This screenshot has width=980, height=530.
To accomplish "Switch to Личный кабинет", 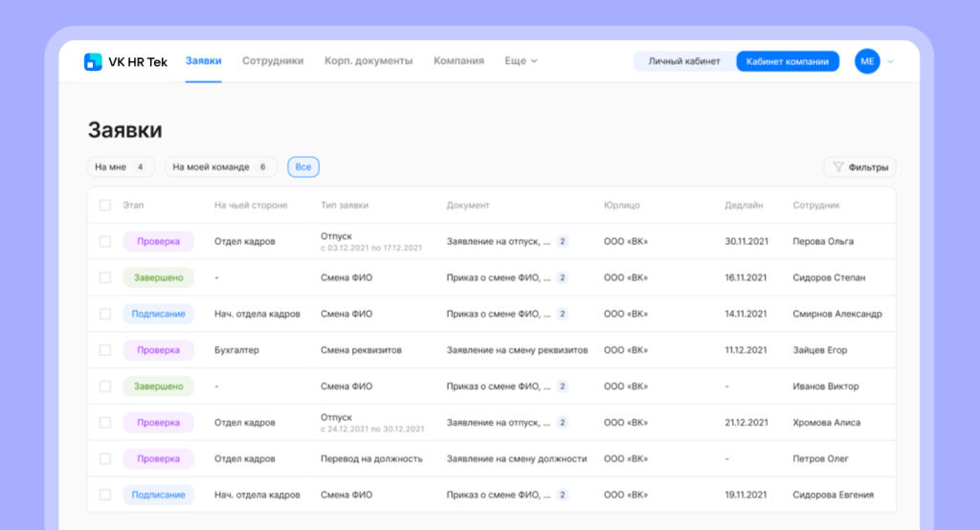I will (x=684, y=61).
